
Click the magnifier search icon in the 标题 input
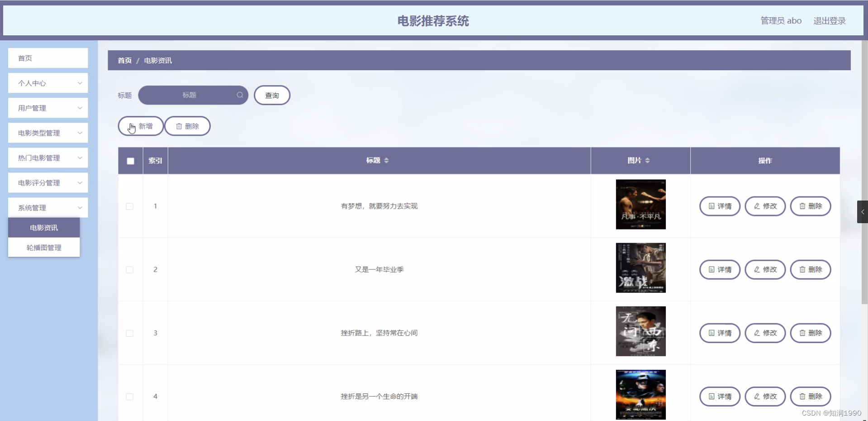point(240,95)
